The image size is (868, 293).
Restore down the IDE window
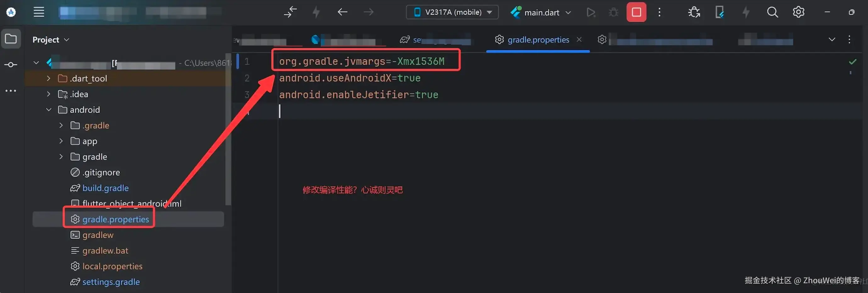[852, 12]
